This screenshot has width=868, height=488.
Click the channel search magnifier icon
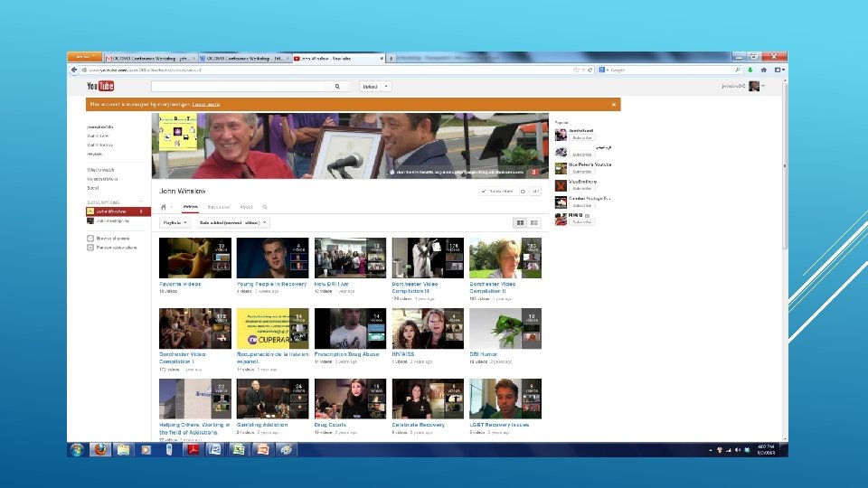[265, 207]
